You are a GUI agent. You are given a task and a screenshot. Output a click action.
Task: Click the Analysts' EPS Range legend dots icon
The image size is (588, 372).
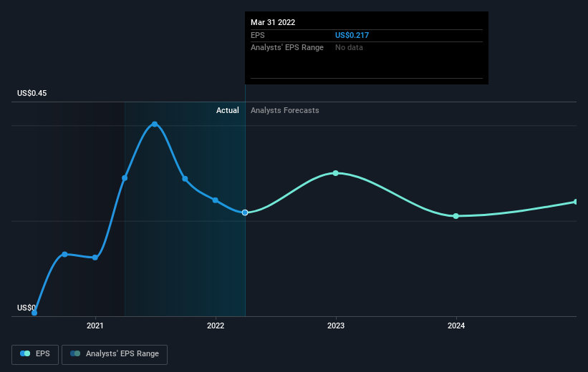75,354
